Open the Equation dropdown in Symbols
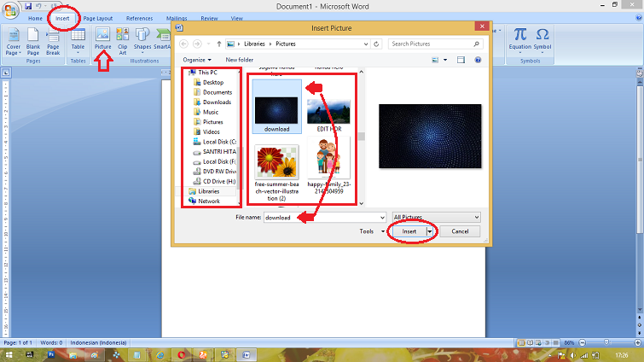Image resolution: width=644 pixels, height=362 pixels. (x=520, y=40)
